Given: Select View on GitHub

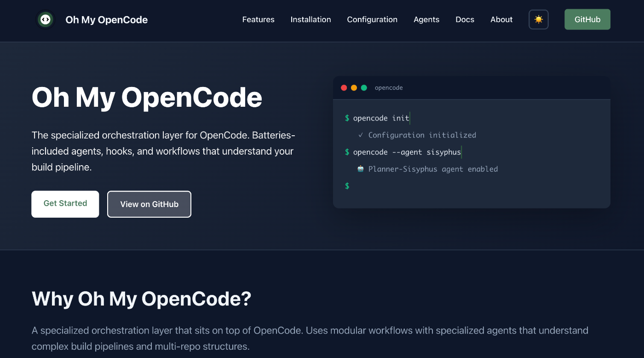Looking at the screenshot, I should 149,204.
